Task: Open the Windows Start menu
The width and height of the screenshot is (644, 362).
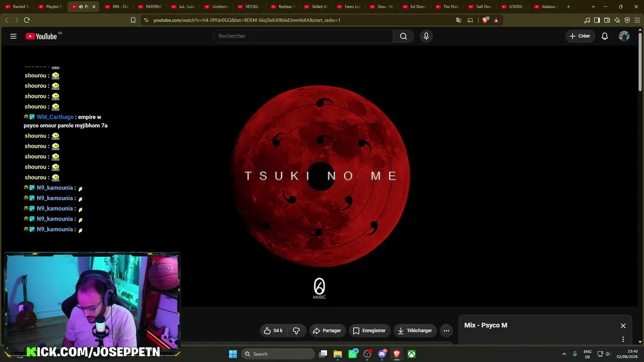Action: (x=233, y=354)
